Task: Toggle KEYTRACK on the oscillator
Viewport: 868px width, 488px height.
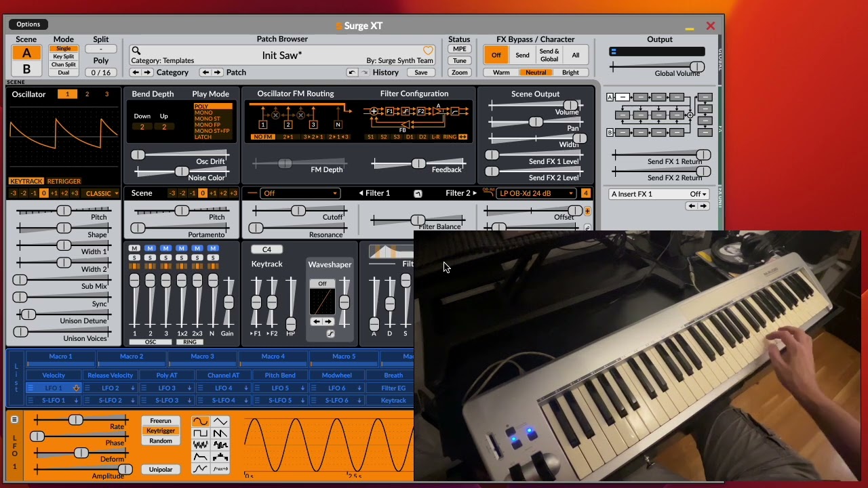Action: point(26,182)
